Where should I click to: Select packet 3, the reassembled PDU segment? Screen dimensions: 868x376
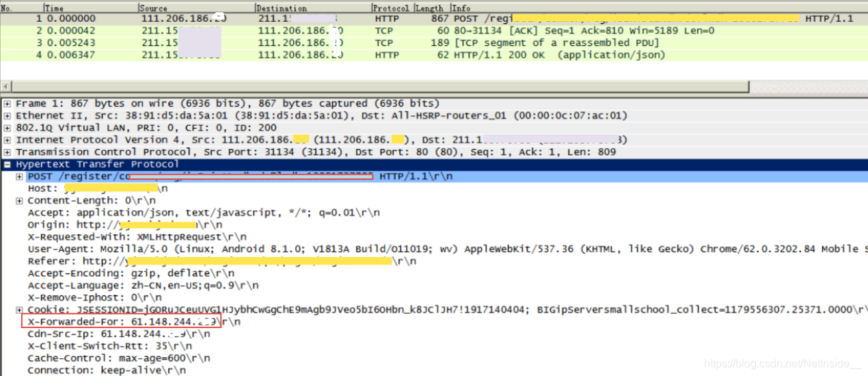pyautogui.click(x=434, y=42)
